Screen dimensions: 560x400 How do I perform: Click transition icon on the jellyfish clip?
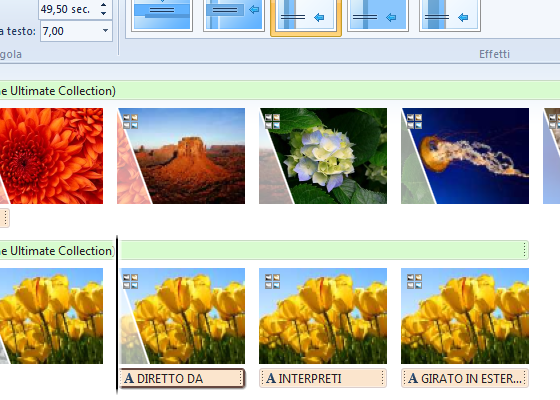point(414,121)
